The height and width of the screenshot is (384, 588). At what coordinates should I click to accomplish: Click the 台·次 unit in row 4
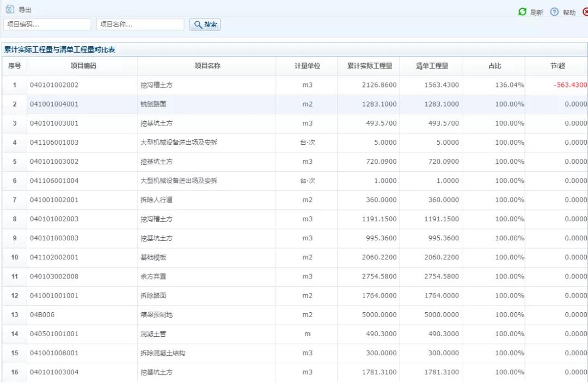pyautogui.click(x=308, y=143)
